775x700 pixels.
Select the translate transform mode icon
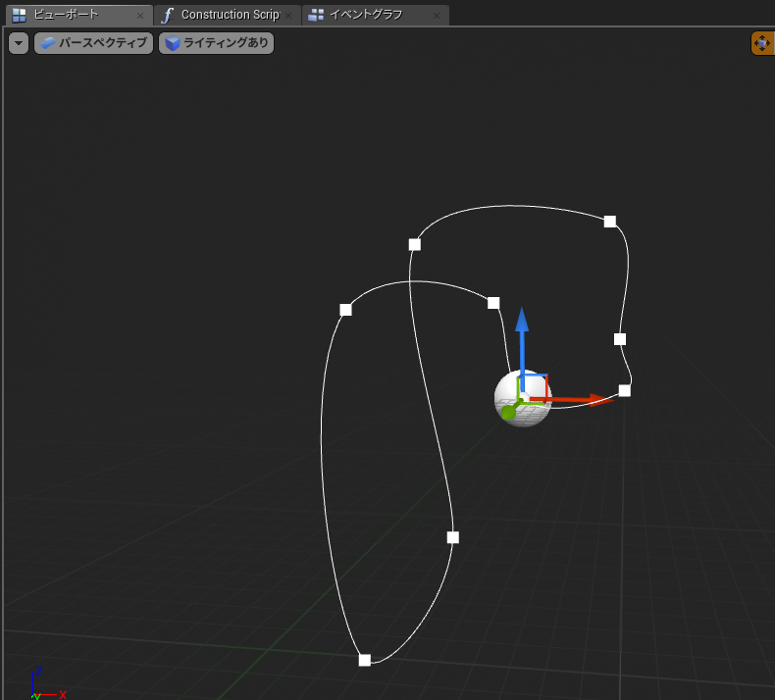click(762, 43)
